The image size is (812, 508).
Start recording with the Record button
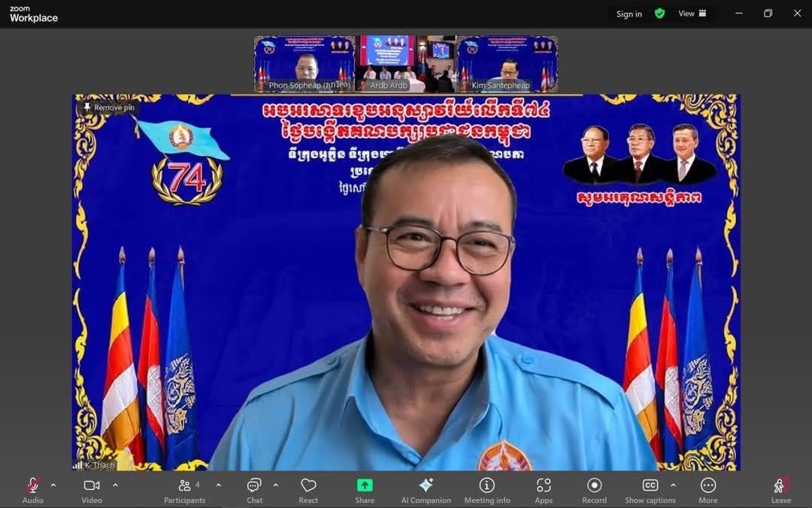[594, 488]
